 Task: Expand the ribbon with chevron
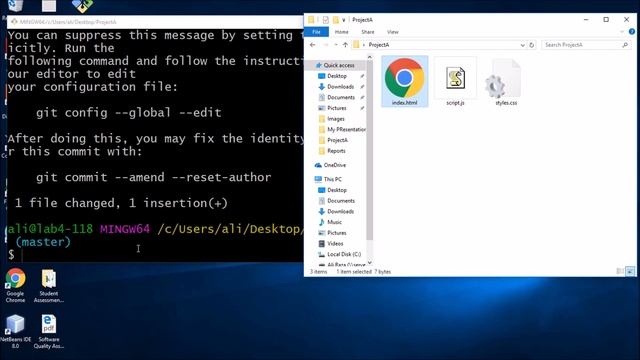(622, 32)
